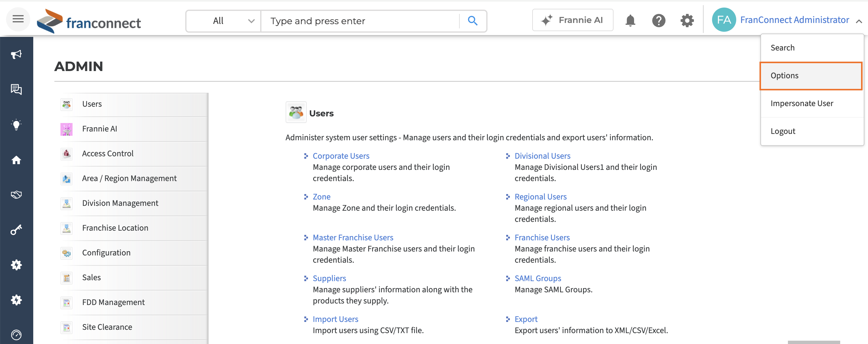Open the handshake sidebar icon

(16, 195)
